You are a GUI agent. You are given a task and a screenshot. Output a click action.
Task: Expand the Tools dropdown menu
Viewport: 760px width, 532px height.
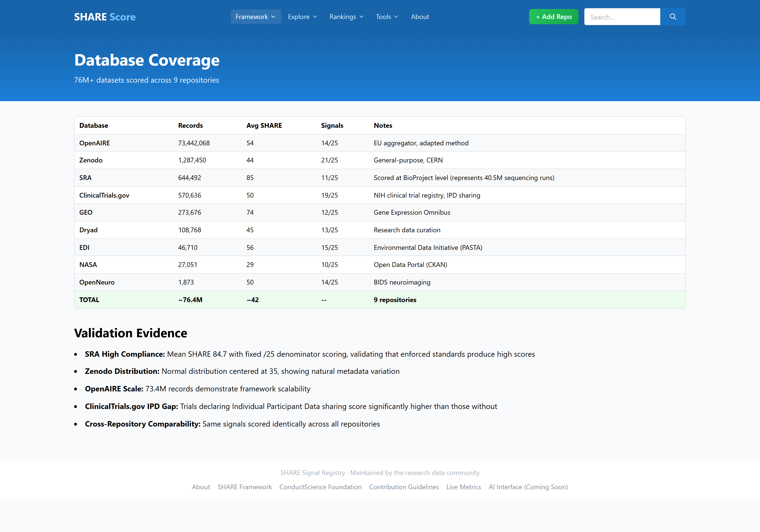tap(387, 17)
